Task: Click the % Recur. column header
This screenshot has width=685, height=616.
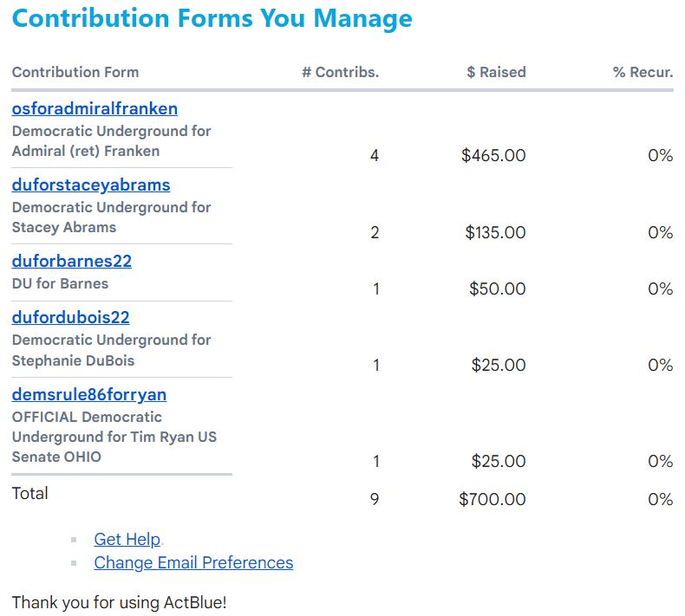Action: 643,72
